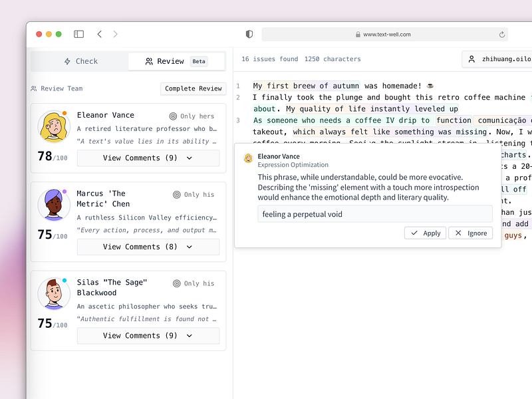Click Marcus 'The Metric' Chen's name
The width and height of the screenshot is (532, 399).
pyautogui.click(x=103, y=199)
